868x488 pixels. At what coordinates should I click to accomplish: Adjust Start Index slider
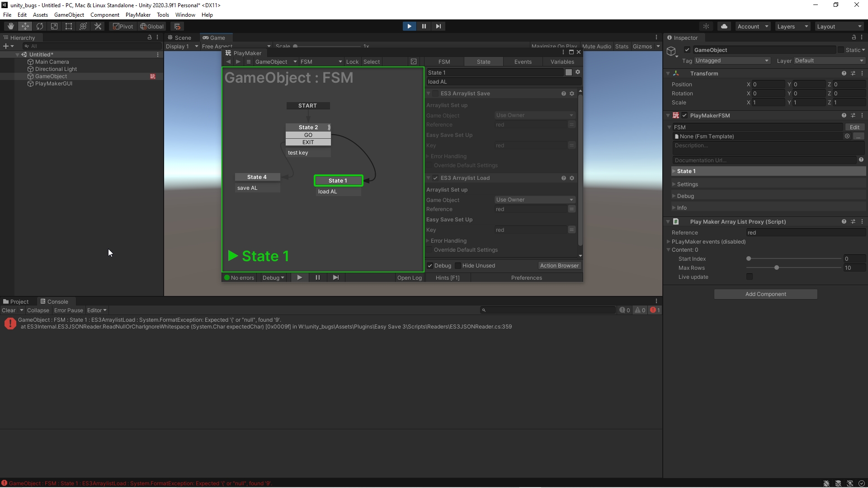point(794,259)
